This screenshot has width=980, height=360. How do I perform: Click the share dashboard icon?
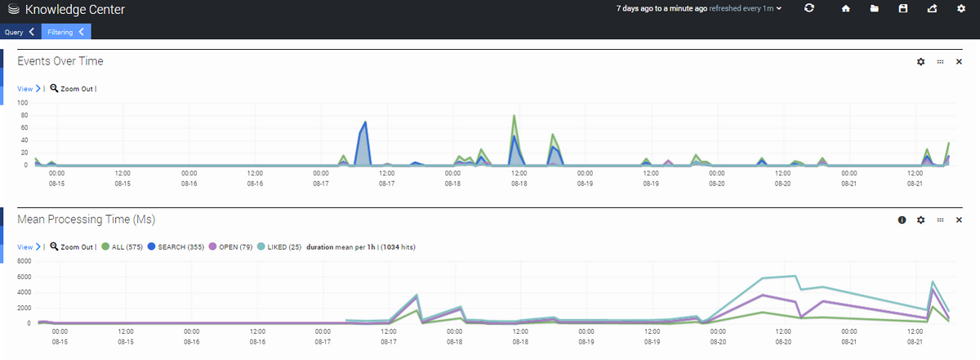(x=932, y=9)
